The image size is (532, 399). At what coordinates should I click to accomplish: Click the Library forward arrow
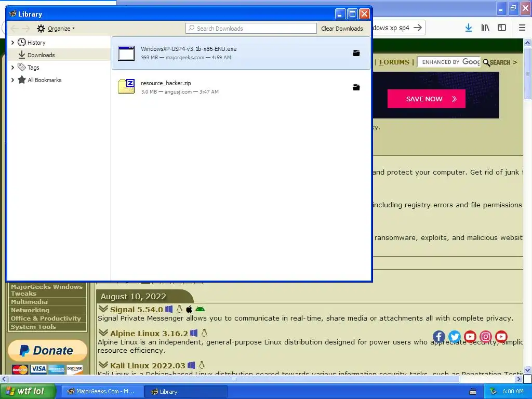click(x=26, y=29)
